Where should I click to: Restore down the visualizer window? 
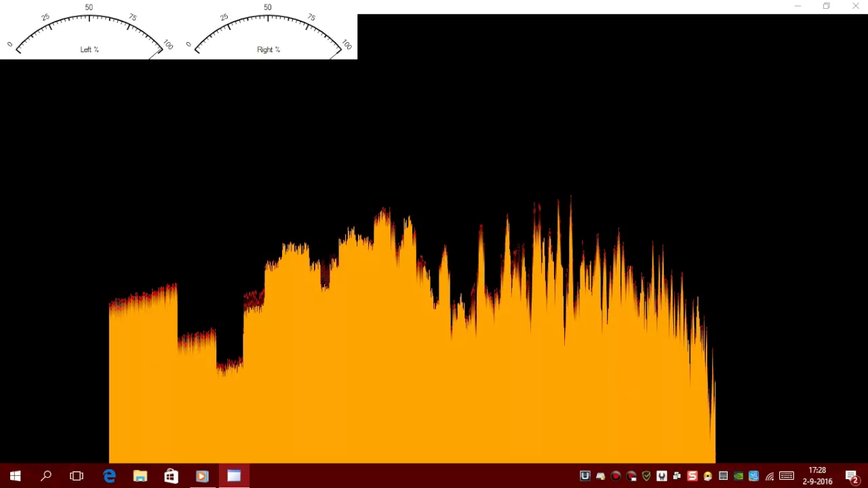click(x=826, y=7)
